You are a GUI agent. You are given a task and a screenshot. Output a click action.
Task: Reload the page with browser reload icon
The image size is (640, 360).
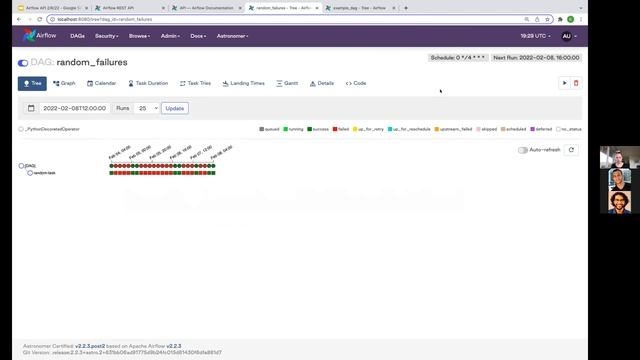click(x=39, y=19)
